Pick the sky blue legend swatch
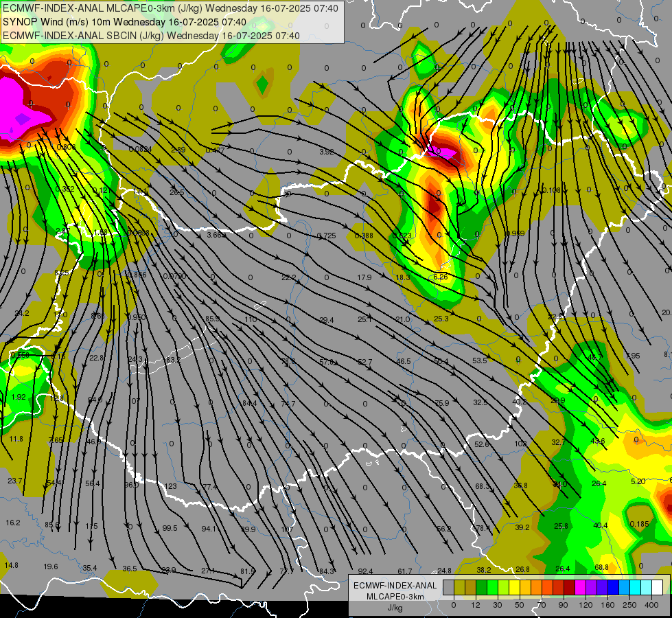 (625, 587)
